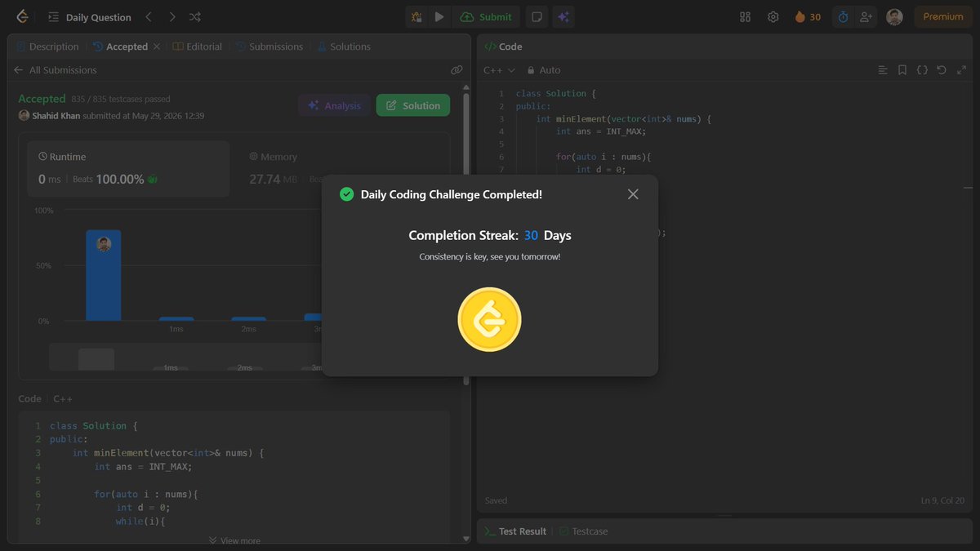Switch to the Editorial tab
980x551 pixels.
[198, 47]
